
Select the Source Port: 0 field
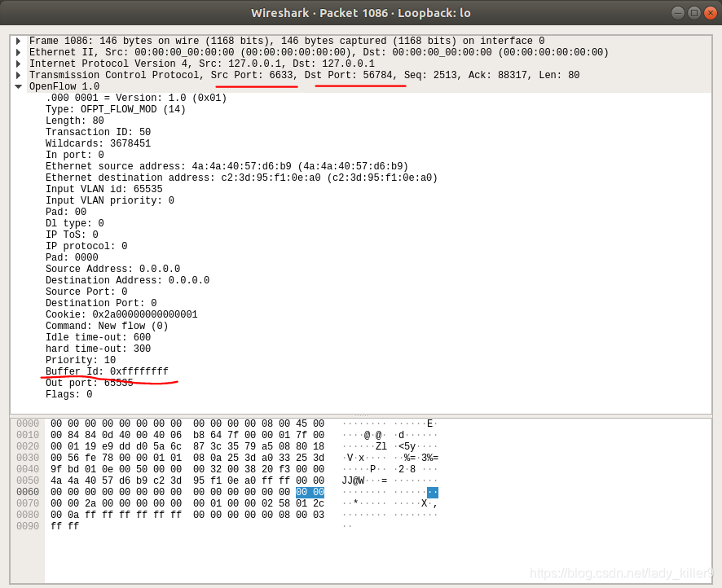coord(86,292)
